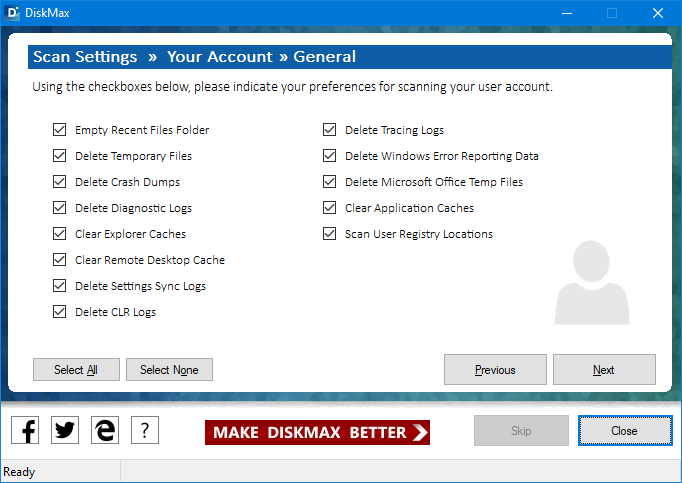Viewport: 682px width, 483px height.
Task: Open the website via Edge icon
Action: (105, 430)
